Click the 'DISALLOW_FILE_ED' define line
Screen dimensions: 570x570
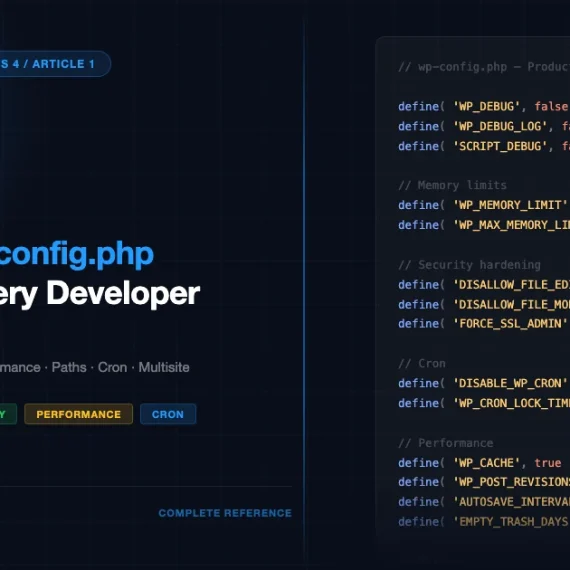484,285
